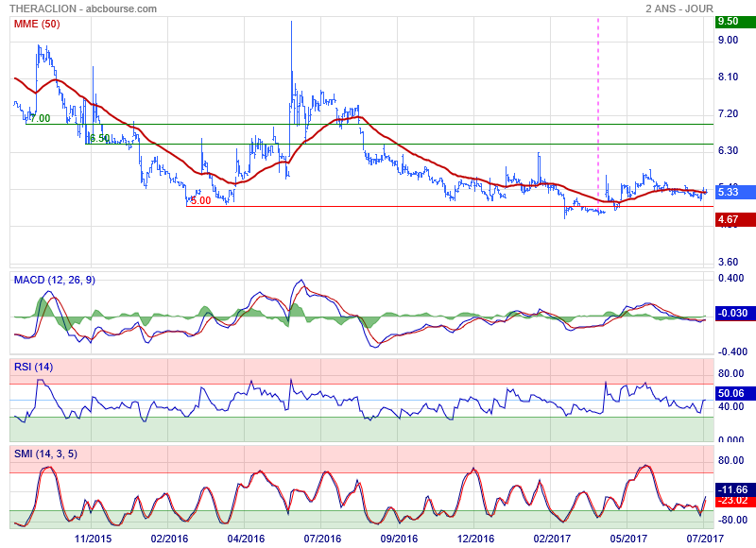Click the 02/2017 date axis label

[552, 539]
